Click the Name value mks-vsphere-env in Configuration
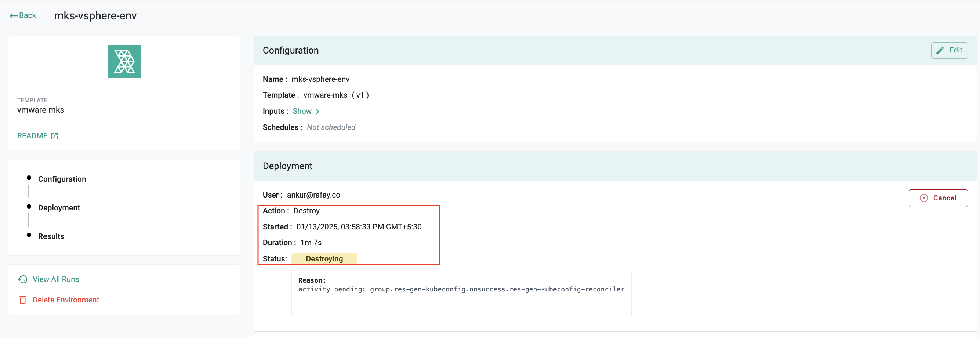Screen dimensions: 980x337 [320, 79]
